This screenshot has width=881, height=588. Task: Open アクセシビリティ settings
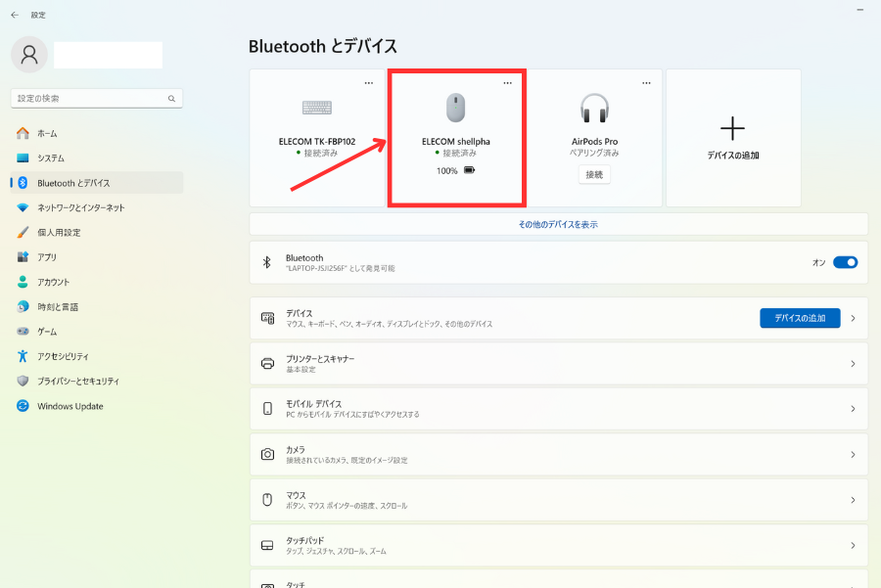coord(97,356)
